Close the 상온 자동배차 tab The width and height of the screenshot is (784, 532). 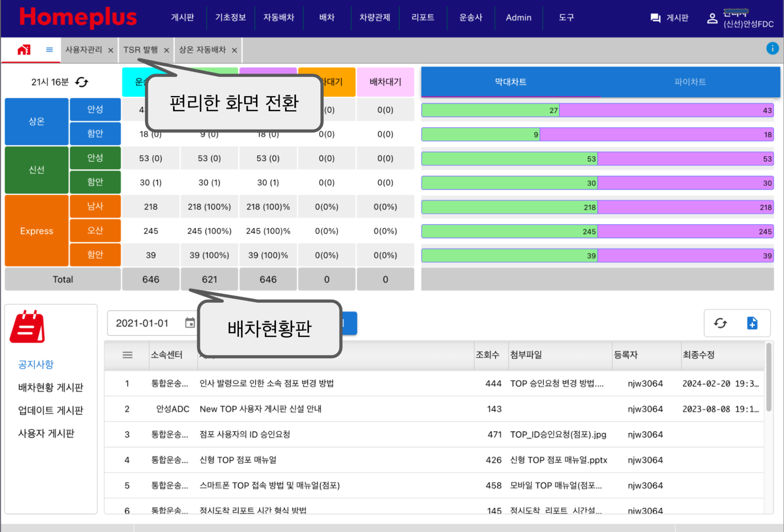(234, 50)
